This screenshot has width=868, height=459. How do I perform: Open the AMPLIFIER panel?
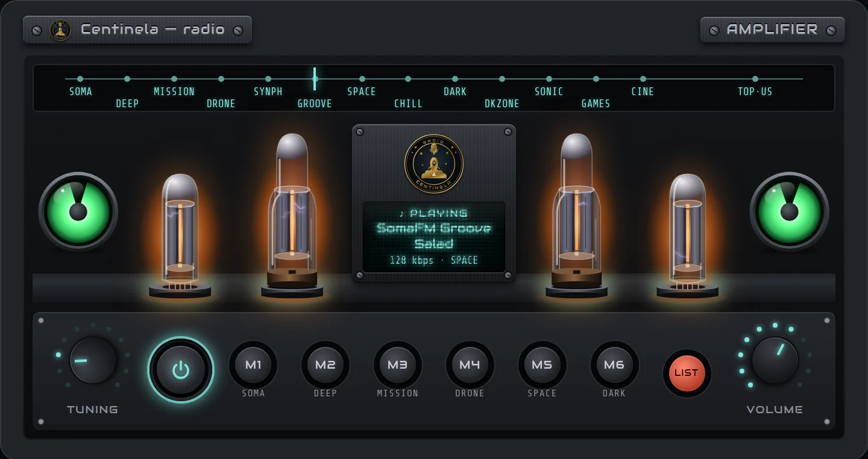tap(773, 30)
